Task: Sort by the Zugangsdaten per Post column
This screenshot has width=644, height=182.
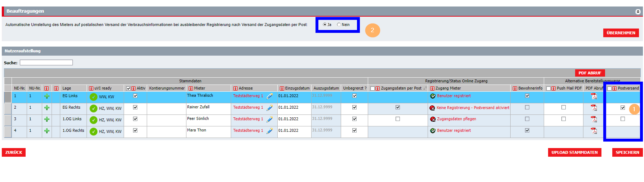Action: point(401,88)
